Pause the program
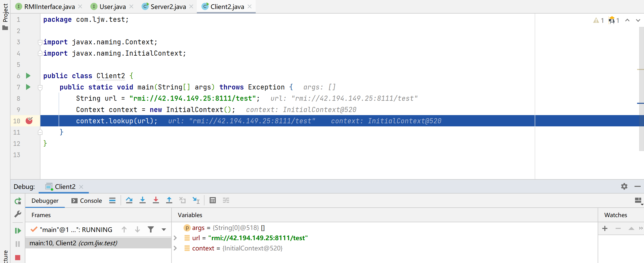 [x=18, y=244]
